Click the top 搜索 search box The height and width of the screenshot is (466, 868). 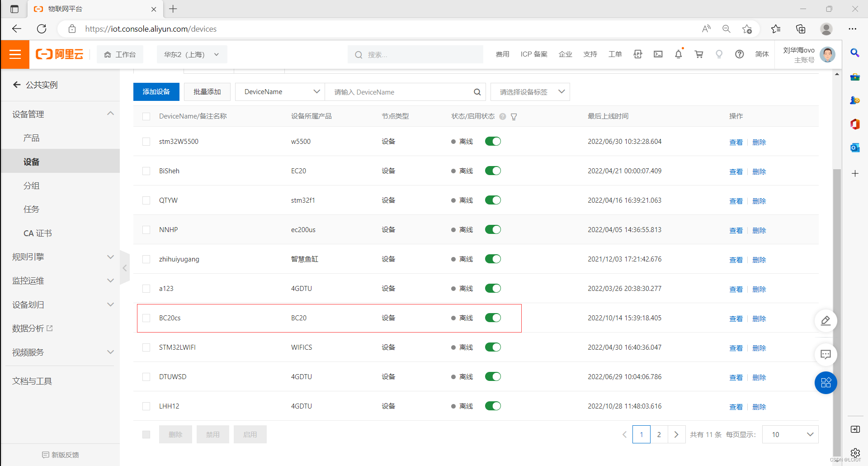coord(416,54)
